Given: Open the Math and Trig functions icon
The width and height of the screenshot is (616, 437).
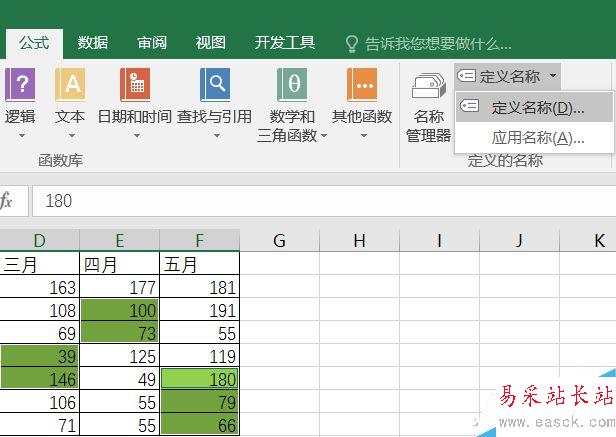Looking at the screenshot, I should (292, 85).
